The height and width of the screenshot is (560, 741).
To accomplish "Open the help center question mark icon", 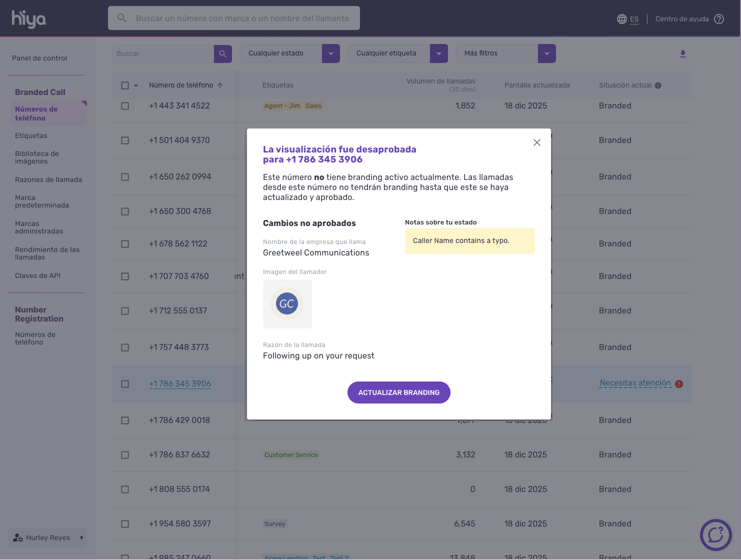I will click(x=719, y=19).
